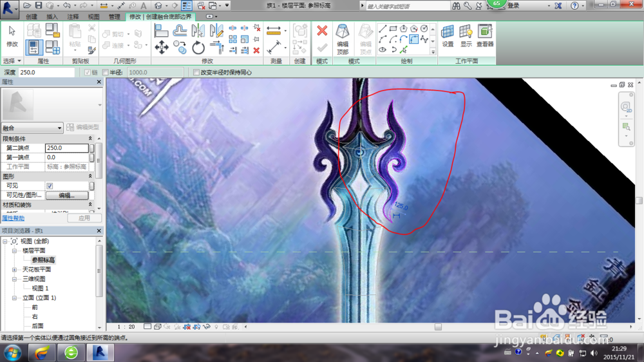Screen dimensions: 644x362
Task: Click the Windows Start button
Action: [12, 353]
